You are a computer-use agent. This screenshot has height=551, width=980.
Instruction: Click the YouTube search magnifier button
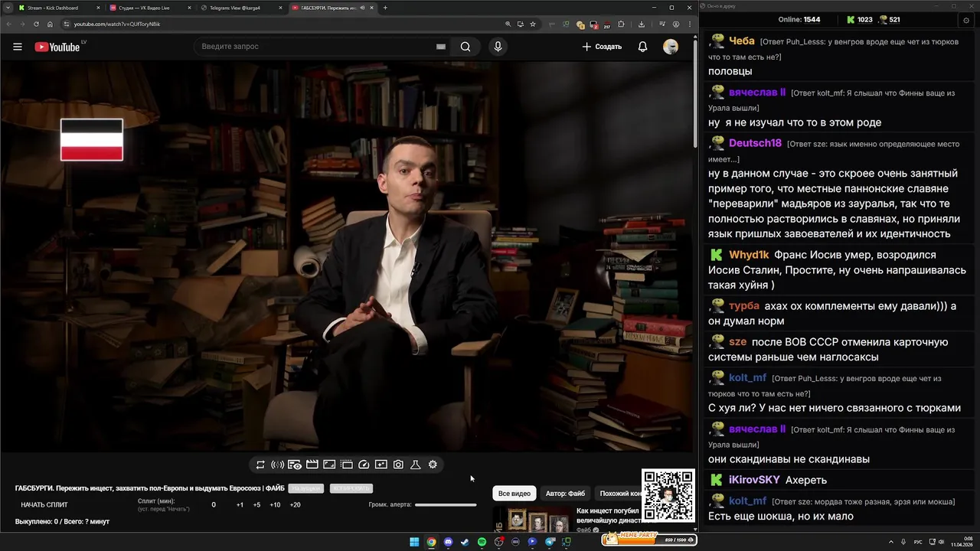(465, 47)
